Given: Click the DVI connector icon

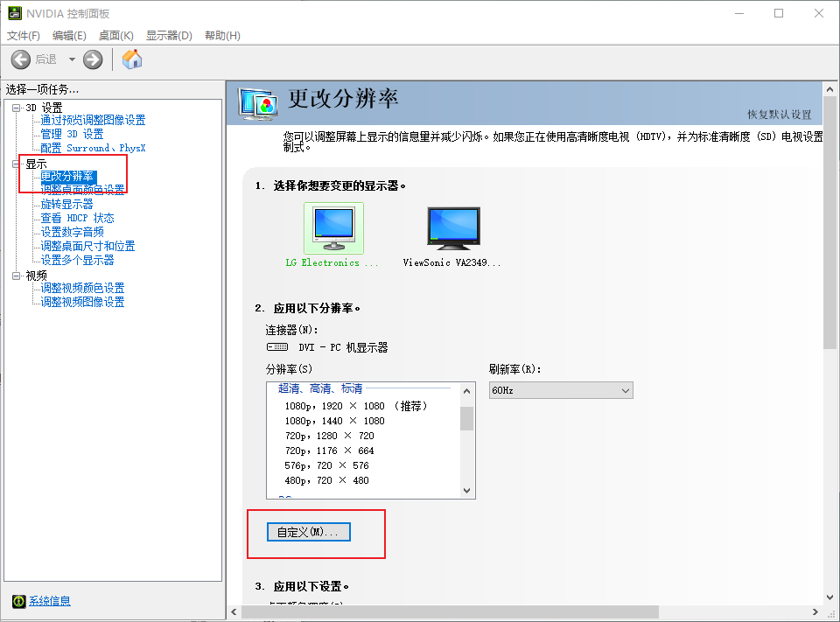Looking at the screenshot, I should [277, 347].
